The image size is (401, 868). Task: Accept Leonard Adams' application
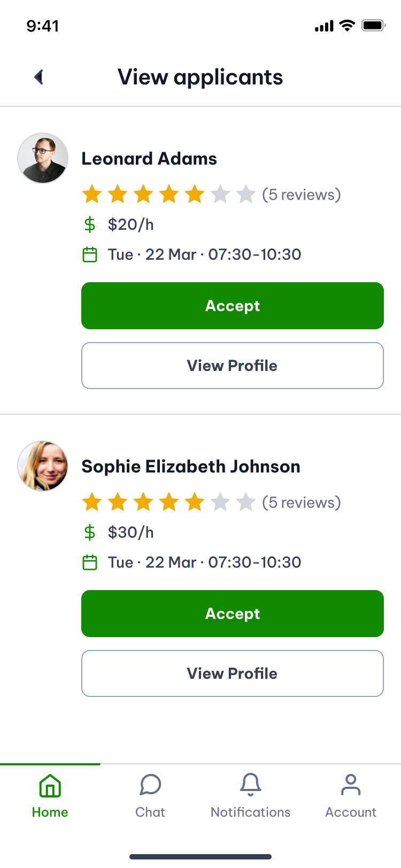point(233,306)
